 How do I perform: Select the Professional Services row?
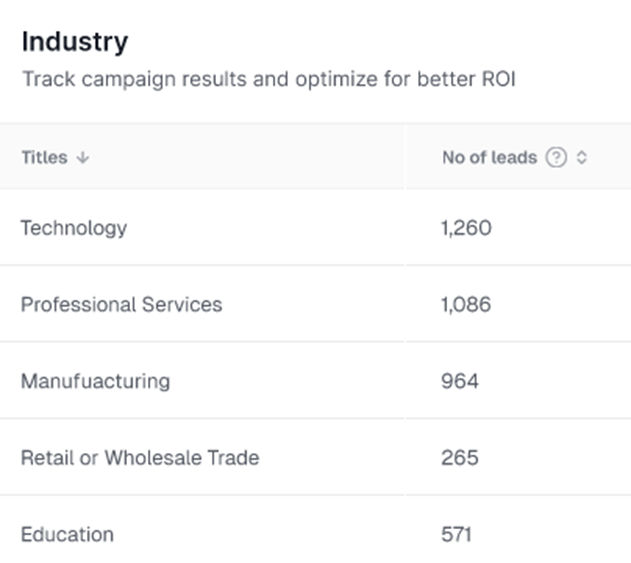(300, 304)
